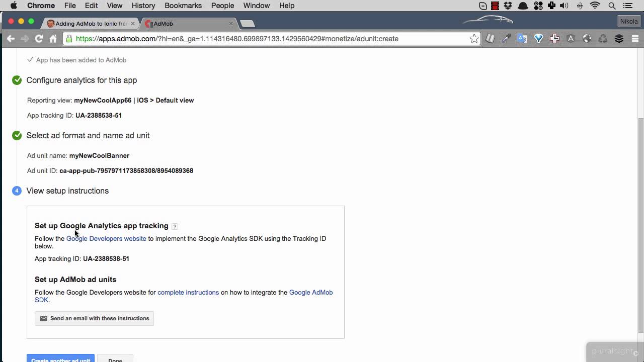The image size is (644, 362).
Task: Open the AngularJS shield extension
Action: click(x=571, y=39)
